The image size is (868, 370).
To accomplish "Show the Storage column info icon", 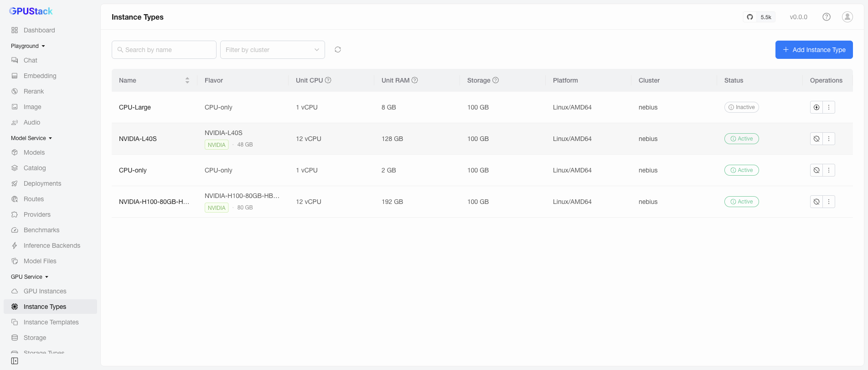I will pos(496,80).
